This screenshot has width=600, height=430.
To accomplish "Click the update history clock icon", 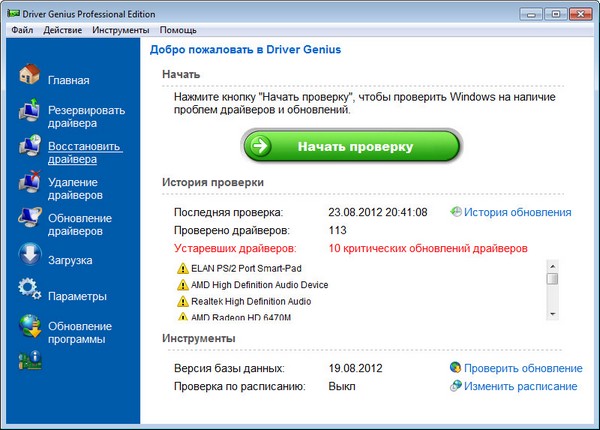I will [x=456, y=212].
